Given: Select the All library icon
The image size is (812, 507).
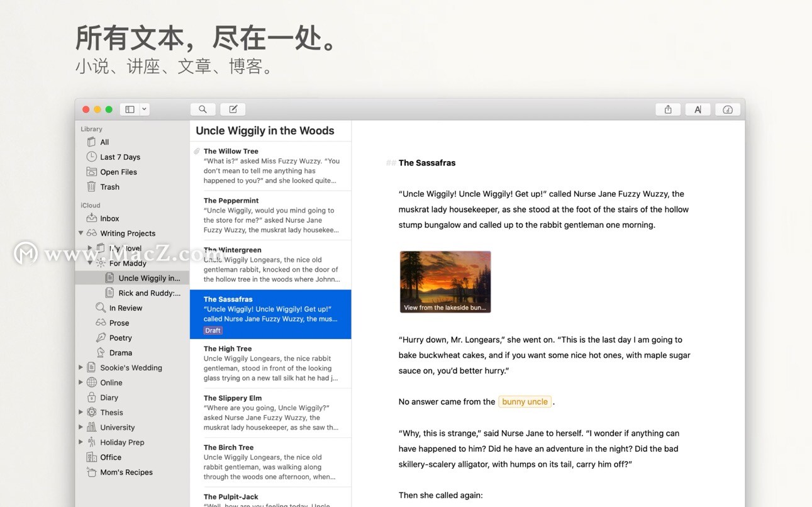Looking at the screenshot, I should pyautogui.click(x=92, y=142).
